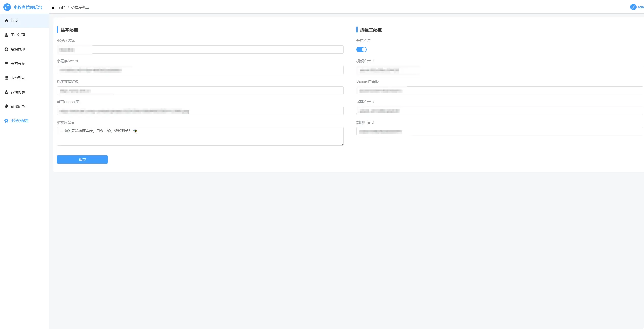Disable the 开启广告 switch

point(361,50)
